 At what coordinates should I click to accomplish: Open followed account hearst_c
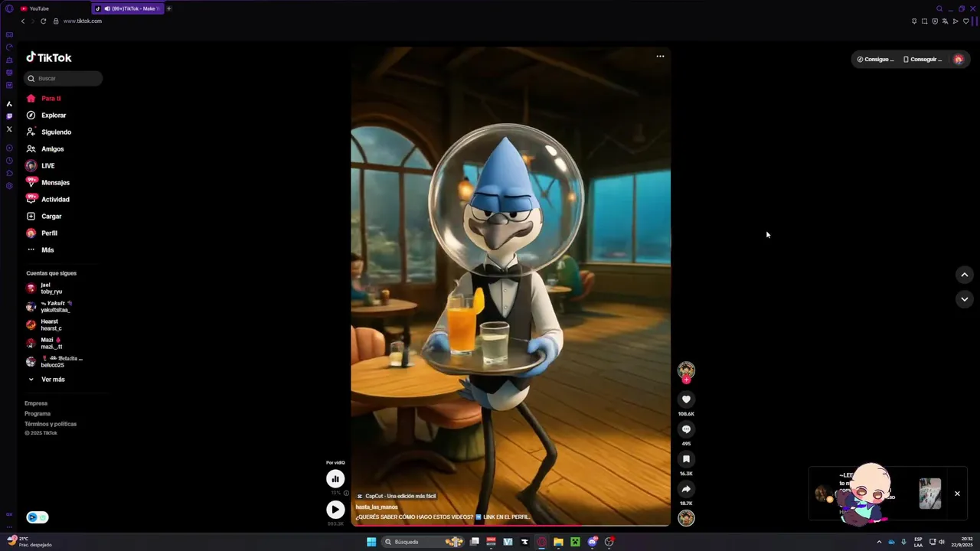coord(44,325)
